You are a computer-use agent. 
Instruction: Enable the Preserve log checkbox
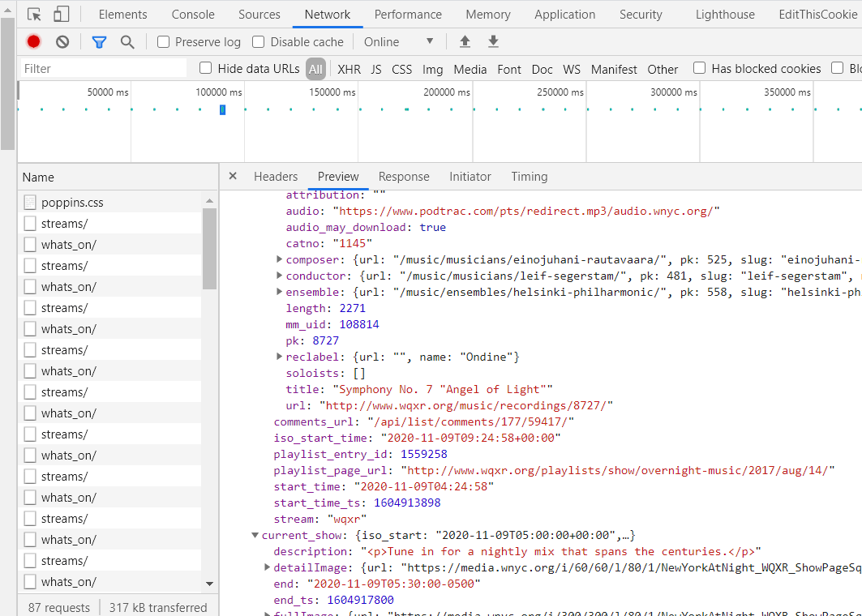pos(164,42)
